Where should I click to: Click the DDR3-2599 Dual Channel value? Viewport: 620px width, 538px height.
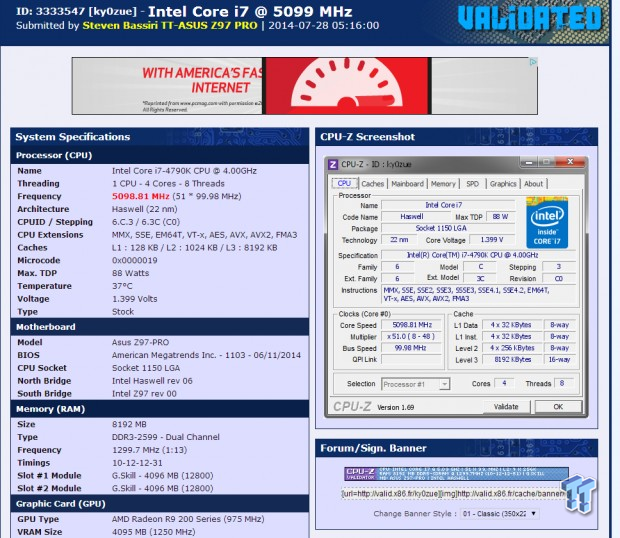click(166, 437)
